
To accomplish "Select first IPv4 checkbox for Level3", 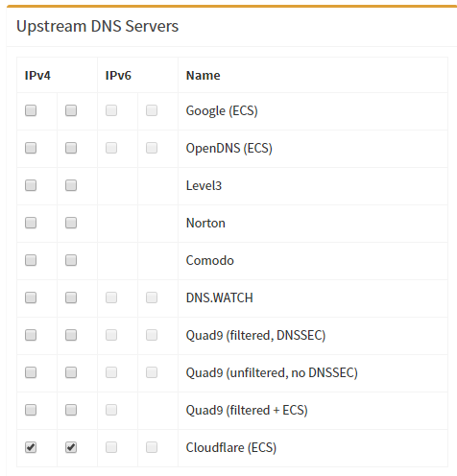I will pos(31,185).
